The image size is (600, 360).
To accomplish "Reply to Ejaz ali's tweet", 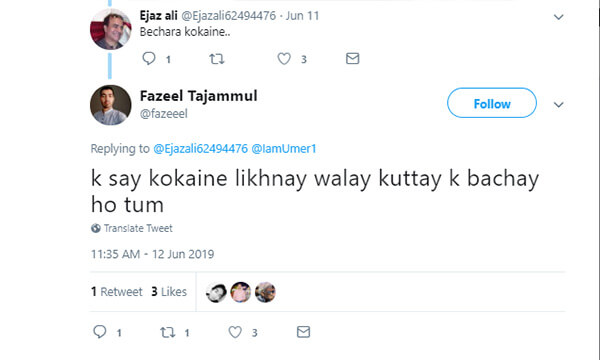I will coord(149,59).
